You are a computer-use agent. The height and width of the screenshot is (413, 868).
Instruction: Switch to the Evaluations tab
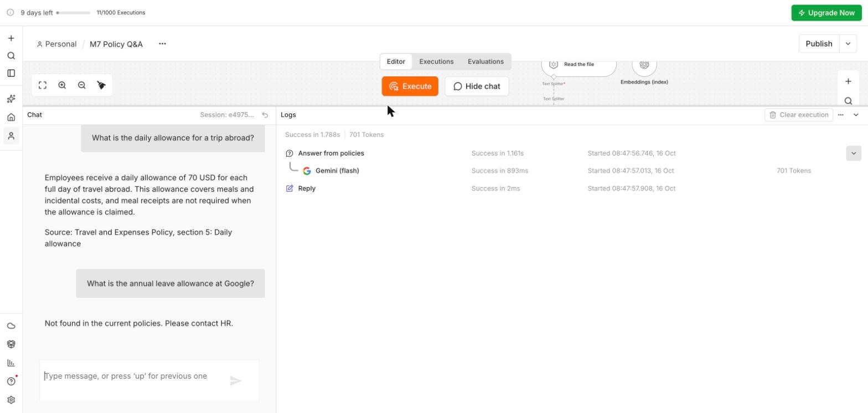pos(485,61)
